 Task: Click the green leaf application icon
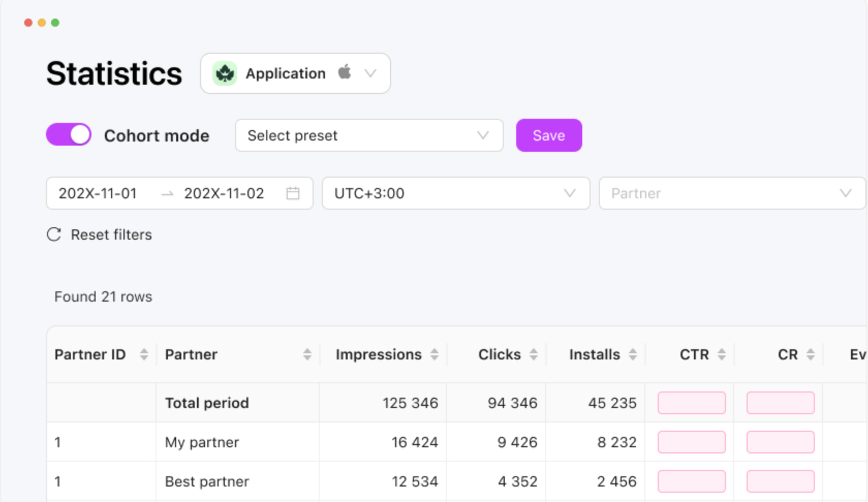tap(225, 73)
